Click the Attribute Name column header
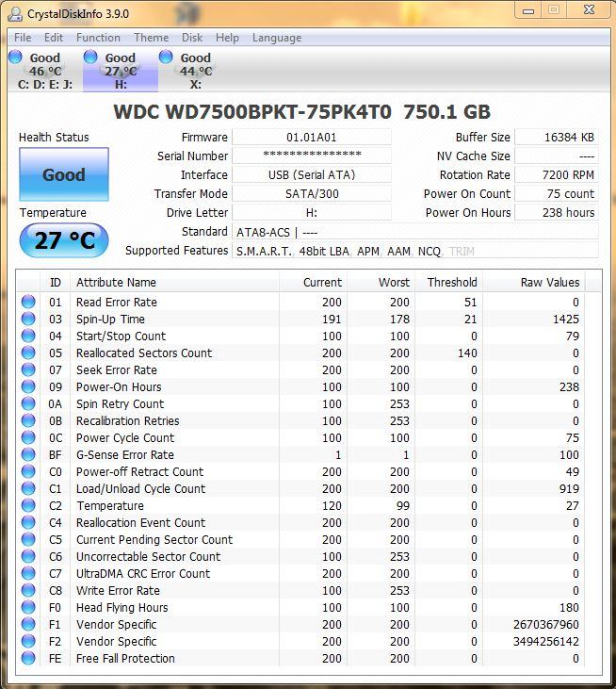 click(x=174, y=282)
